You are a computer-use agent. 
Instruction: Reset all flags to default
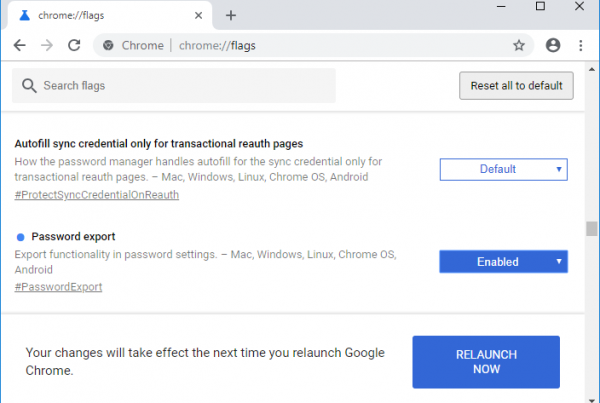click(516, 86)
